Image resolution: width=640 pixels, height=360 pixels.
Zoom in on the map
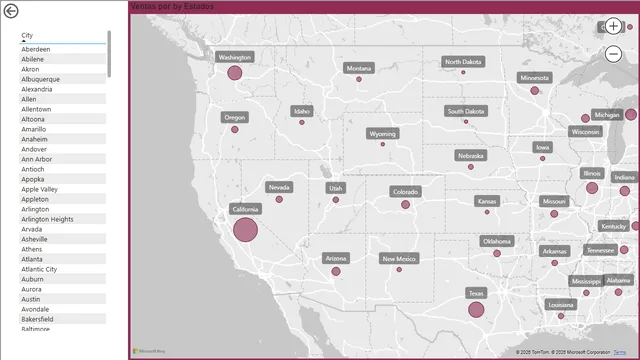pyautogui.click(x=613, y=26)
